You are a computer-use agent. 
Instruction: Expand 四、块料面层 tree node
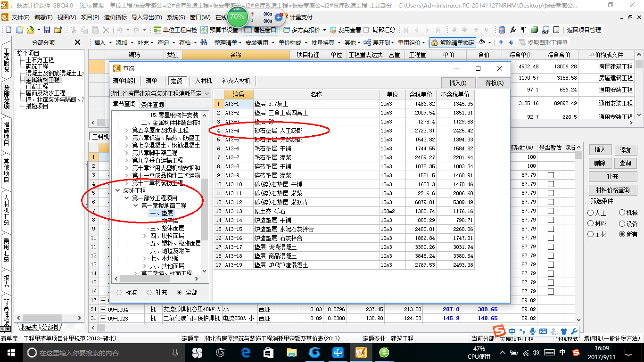tap(144, 236)
